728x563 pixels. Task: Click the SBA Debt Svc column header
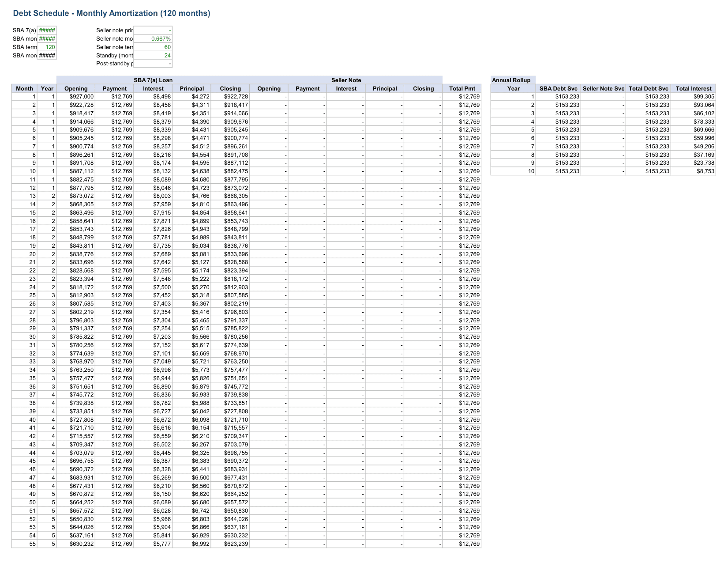[x=558, y=88]
